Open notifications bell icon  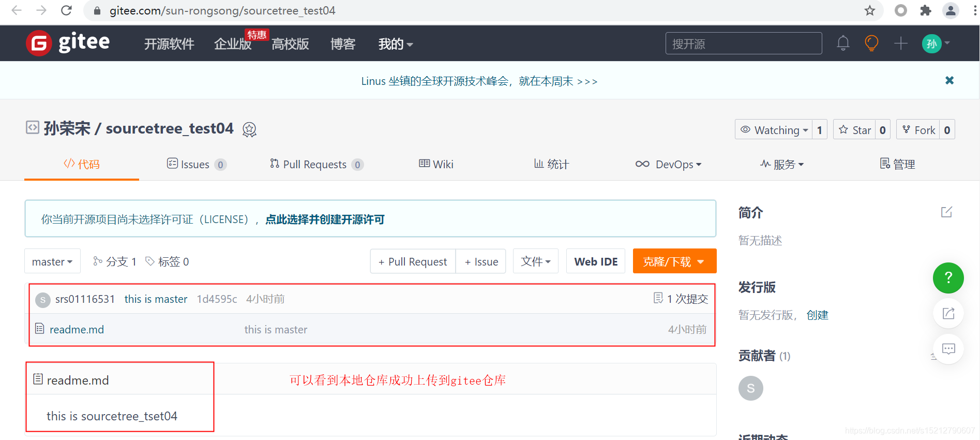[x=843, y=43]
